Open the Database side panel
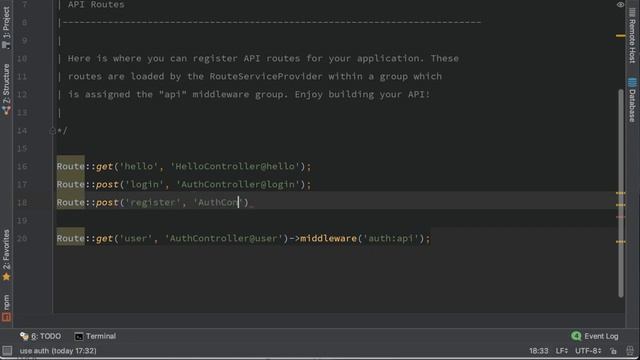 click(632, 100)
